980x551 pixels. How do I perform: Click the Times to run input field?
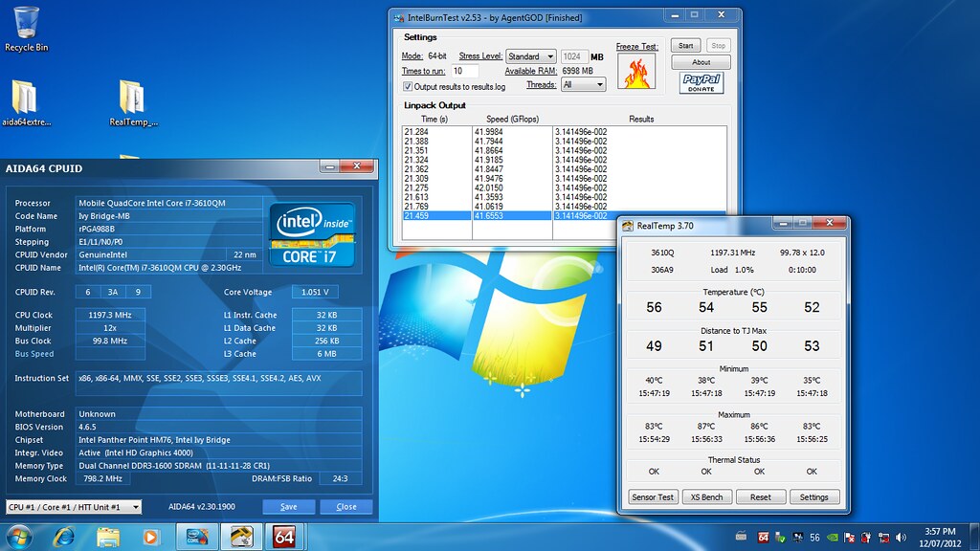point(465,71)
